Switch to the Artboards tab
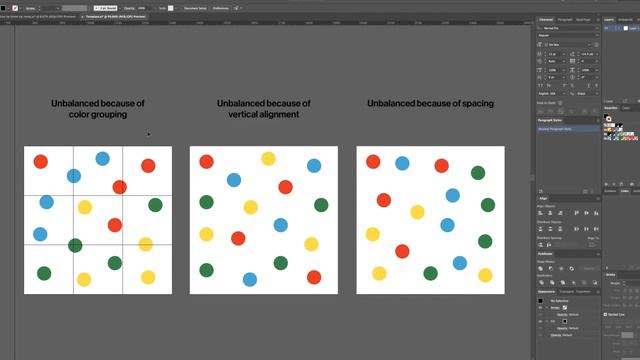Viewport: 640px width, 360px height. coord(625,20)
